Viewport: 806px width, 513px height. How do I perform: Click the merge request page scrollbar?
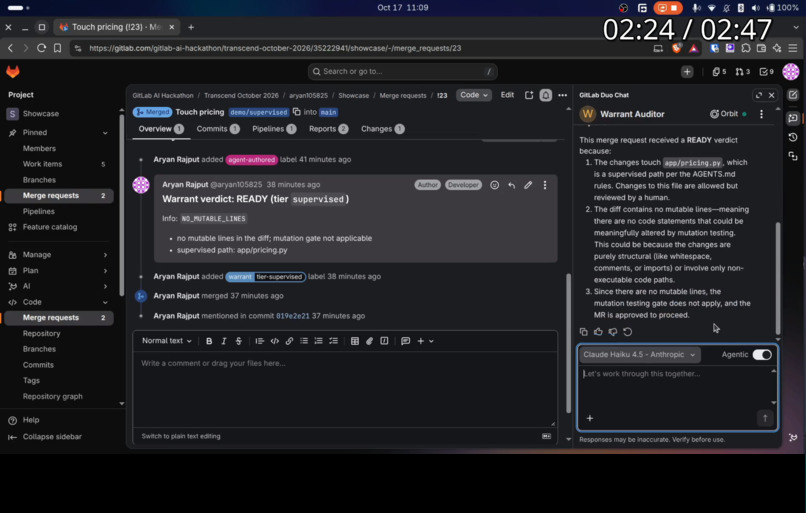(x=569, y=342)
